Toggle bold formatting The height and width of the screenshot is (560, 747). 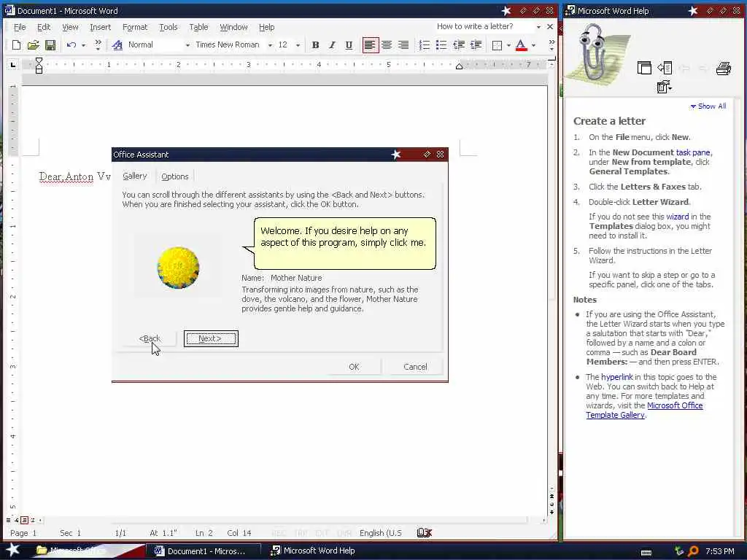pyautogui.click(x=315, y=44)
